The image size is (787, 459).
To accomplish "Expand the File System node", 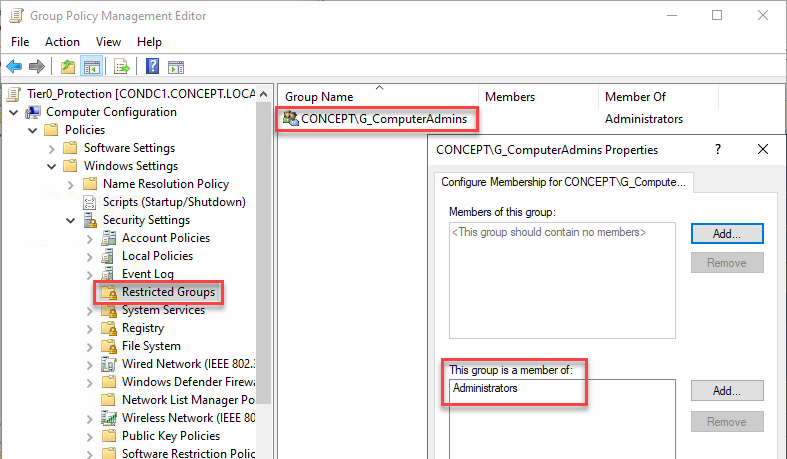I will [90, 347].
